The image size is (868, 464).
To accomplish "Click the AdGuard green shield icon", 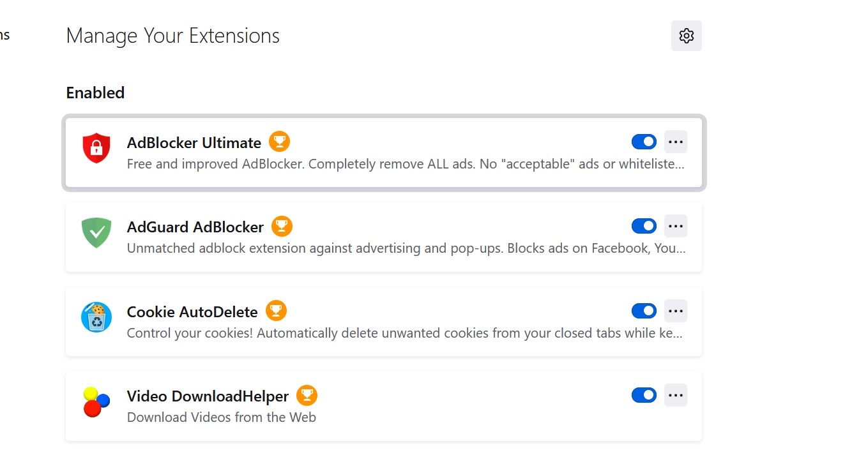I will 96,232.
